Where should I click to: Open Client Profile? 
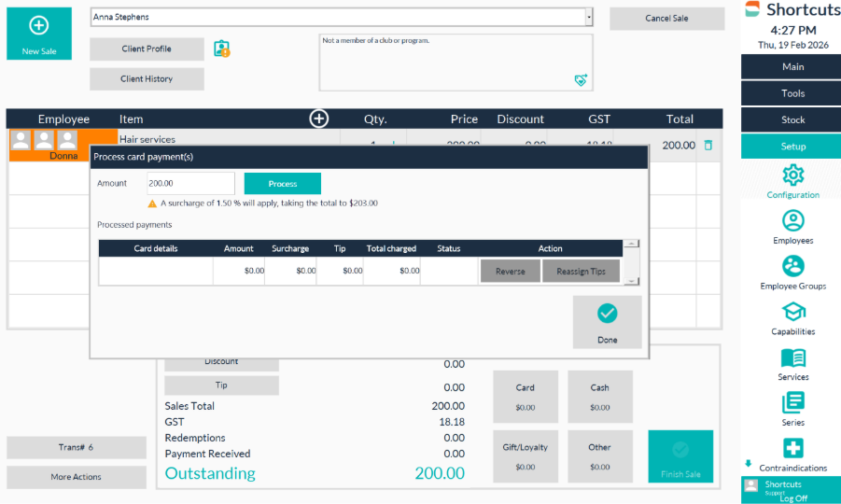[147, 49]
